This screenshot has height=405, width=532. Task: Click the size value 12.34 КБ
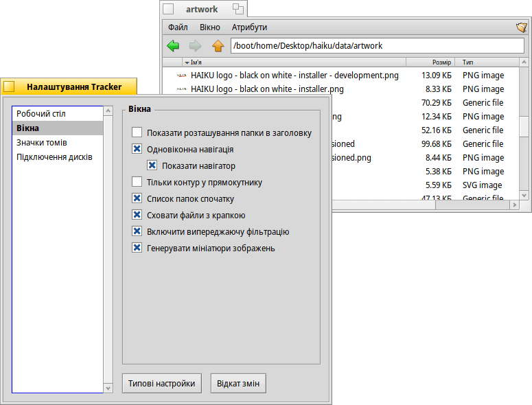point(437,116)
